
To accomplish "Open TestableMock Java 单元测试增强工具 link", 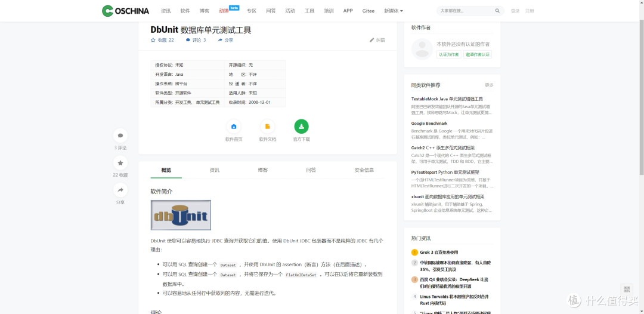I will coord(447,99).
